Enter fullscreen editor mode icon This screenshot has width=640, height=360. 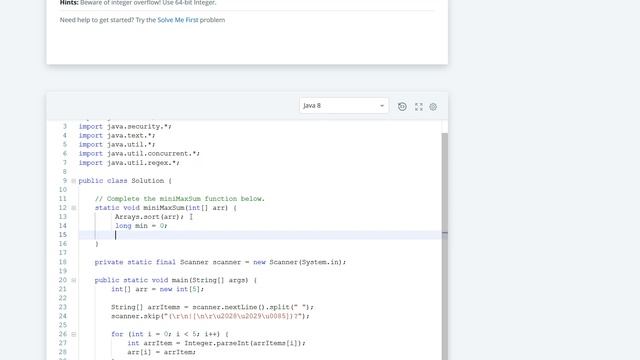click(419, 107)
